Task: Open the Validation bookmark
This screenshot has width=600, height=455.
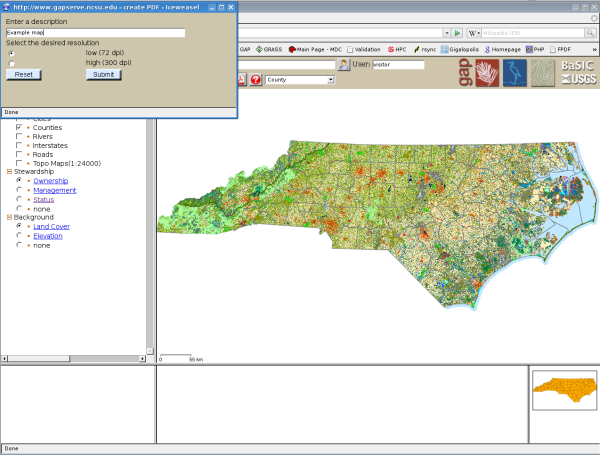Action: tap(364, 49)
